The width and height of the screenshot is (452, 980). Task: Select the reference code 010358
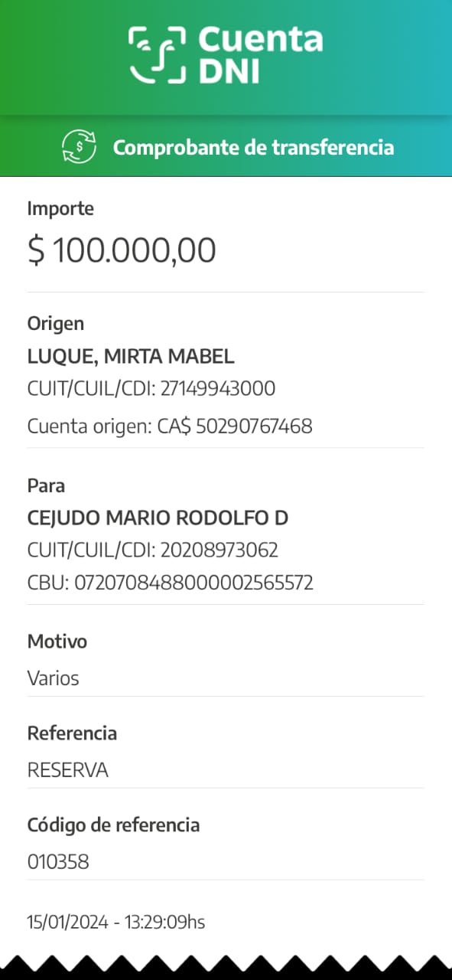pyautogui.click(x=58, y=862)
